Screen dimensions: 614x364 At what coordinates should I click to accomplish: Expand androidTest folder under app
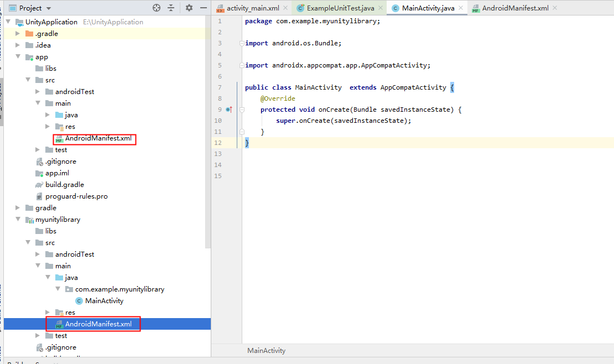(38, 91)
